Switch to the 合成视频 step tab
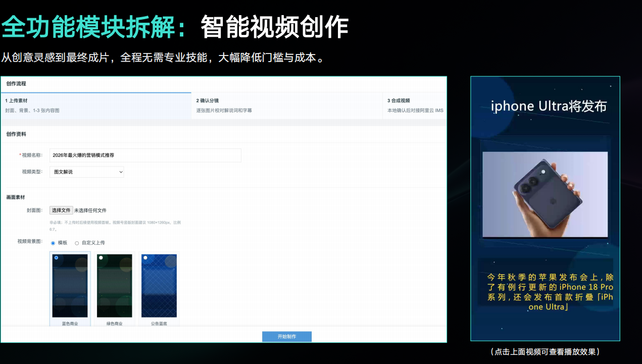The height and width of the screenshot is (364, 642). 415,106
